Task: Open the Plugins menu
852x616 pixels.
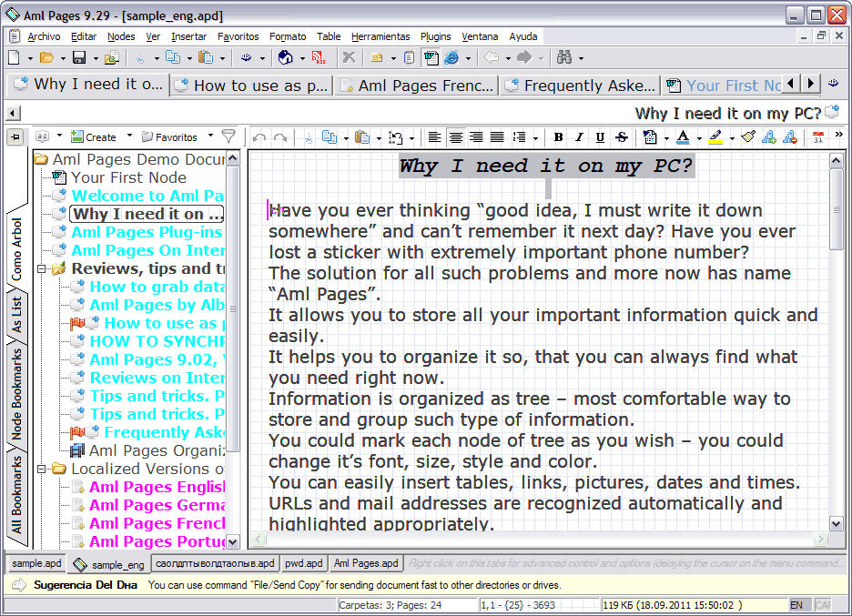Action: point(435,36)
